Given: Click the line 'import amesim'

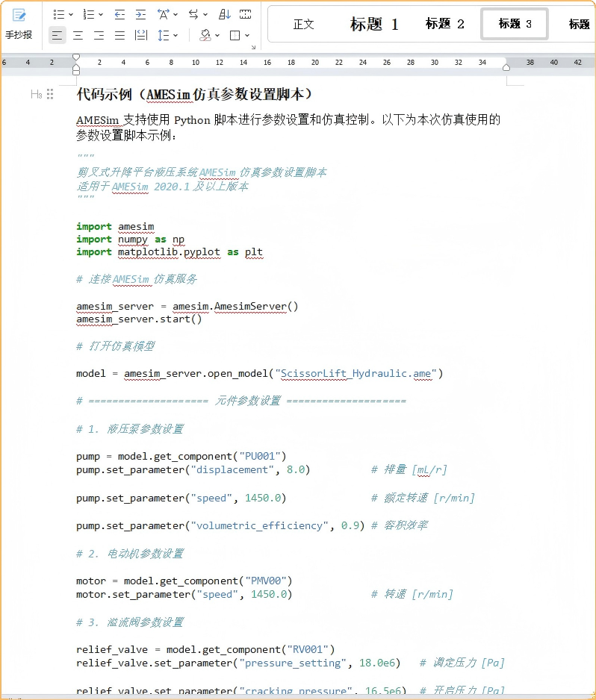Looking at the screenshot, I should pyautogui.click(x=115, y=227).
